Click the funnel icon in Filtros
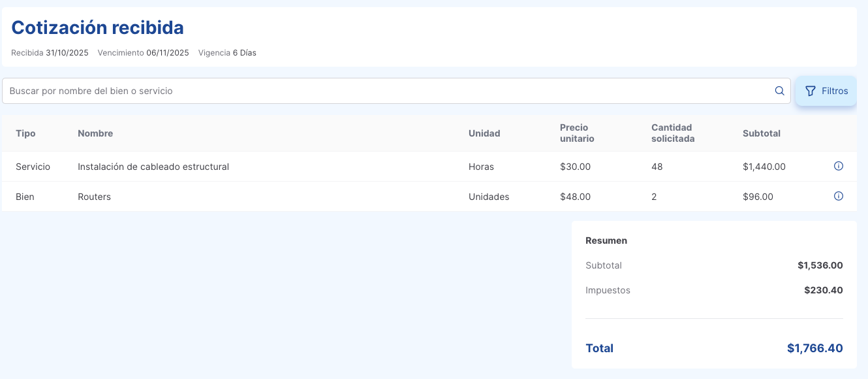 [x=811, y=91]
